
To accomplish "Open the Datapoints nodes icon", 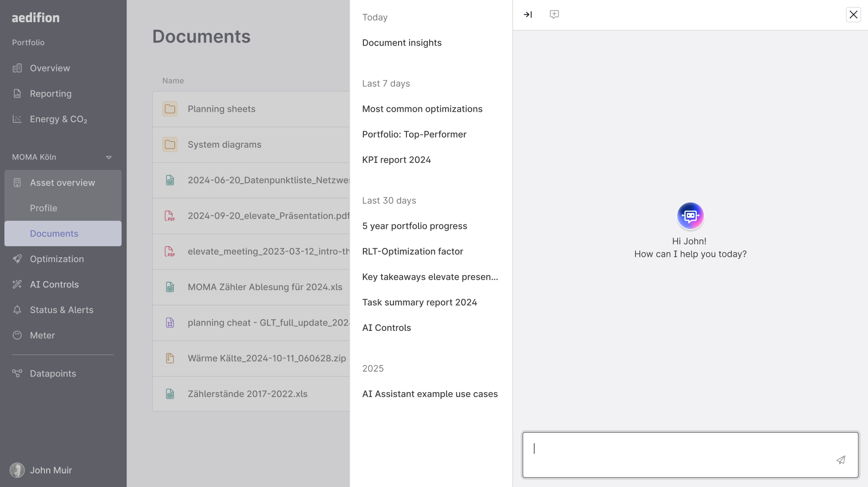I will pyautogui.click(x=17, y=373).
